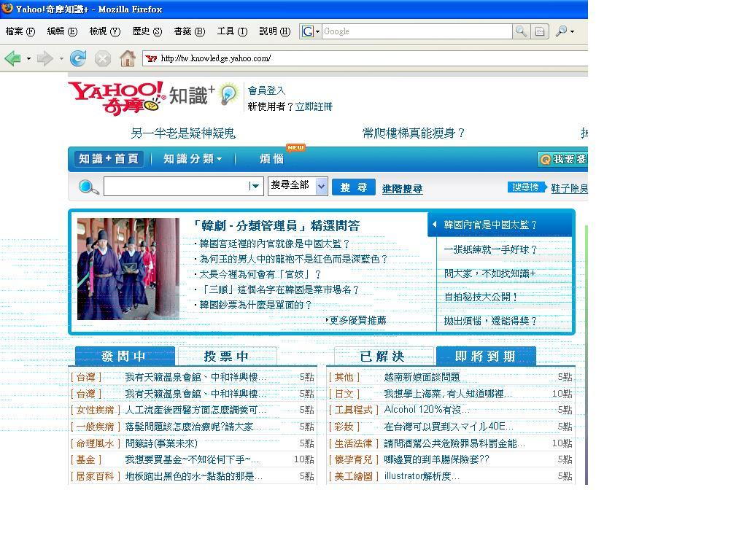Expand the 知識分類 navigation menu

coord(193,159)
